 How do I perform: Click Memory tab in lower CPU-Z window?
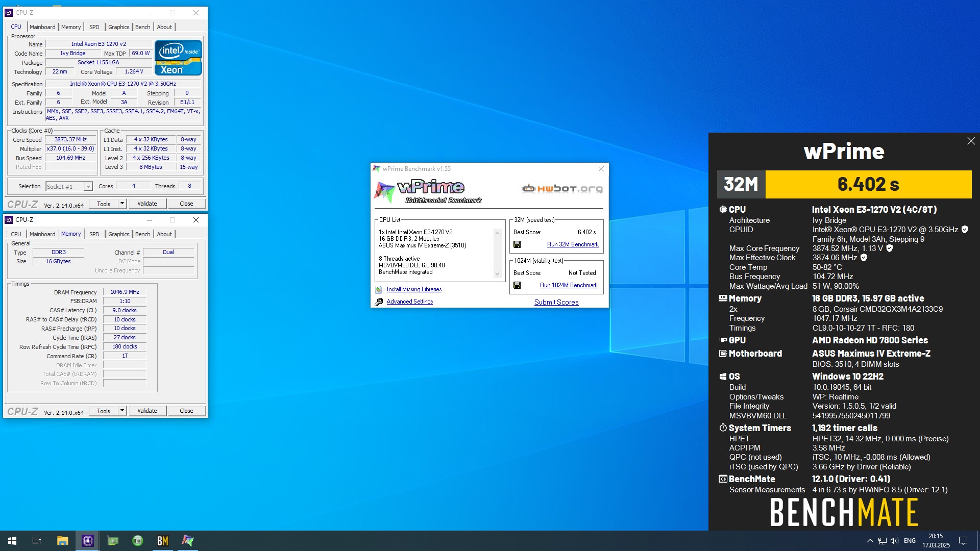[x=71, y=234]
